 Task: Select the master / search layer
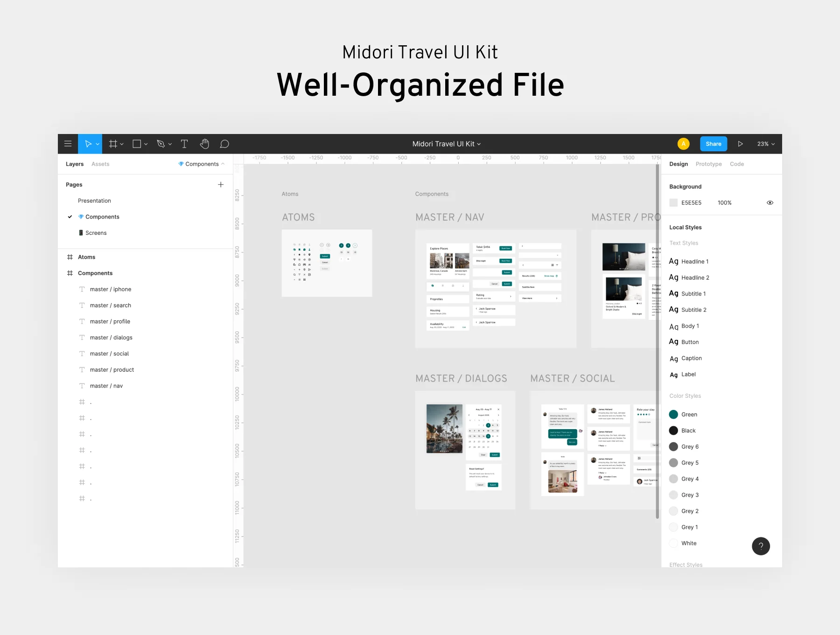tap(111, 305)
